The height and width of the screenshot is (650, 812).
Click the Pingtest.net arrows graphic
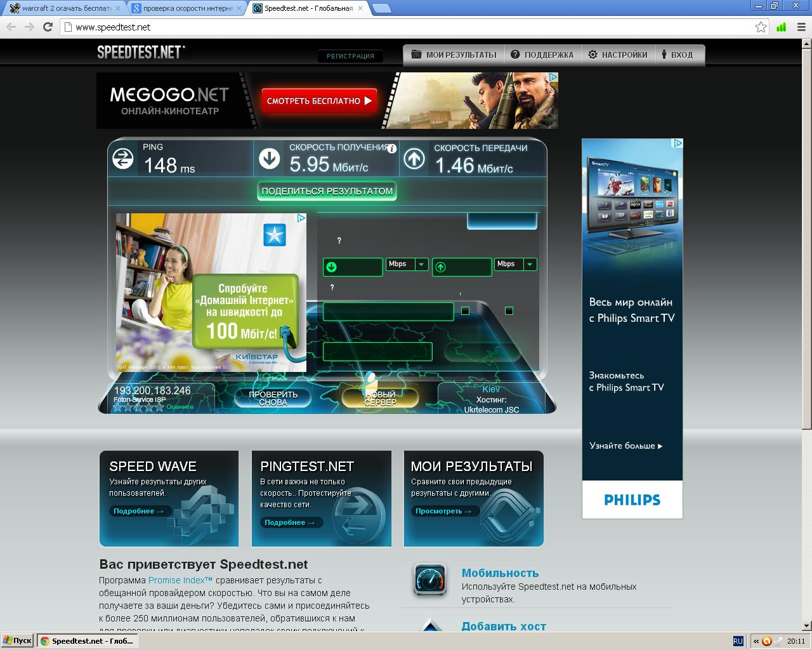[358, 515]
